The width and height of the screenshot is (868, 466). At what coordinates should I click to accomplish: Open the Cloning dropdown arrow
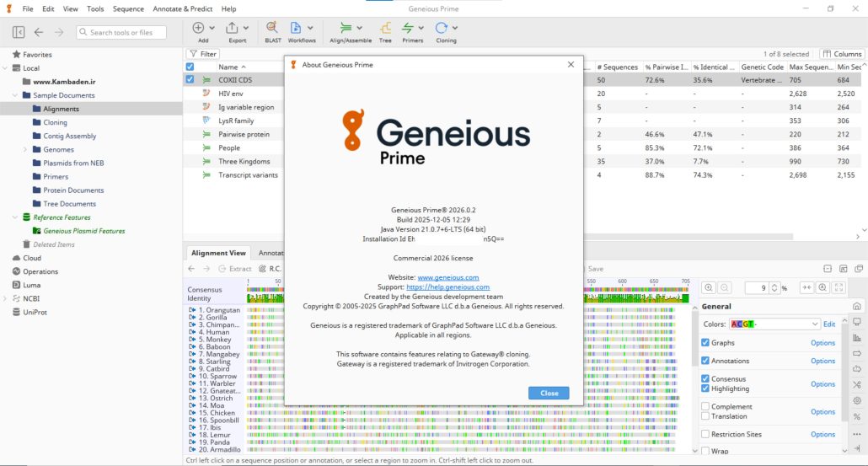point(455,28)
